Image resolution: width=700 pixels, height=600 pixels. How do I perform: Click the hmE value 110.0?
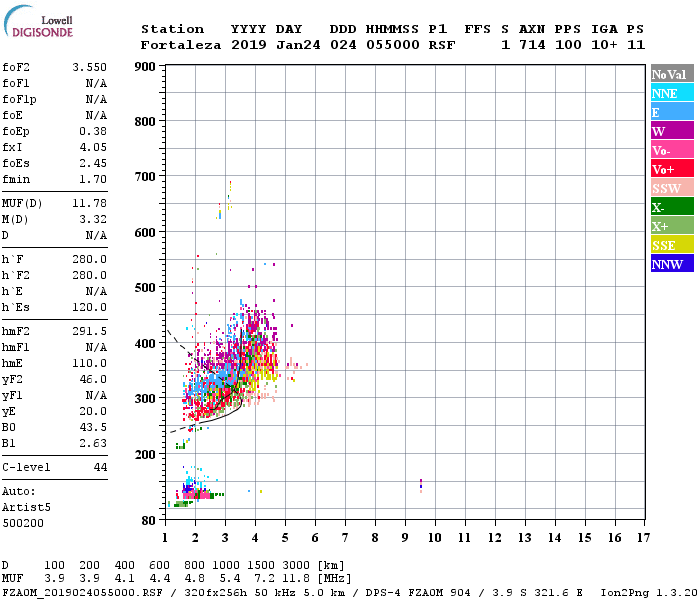coord(90,364)
